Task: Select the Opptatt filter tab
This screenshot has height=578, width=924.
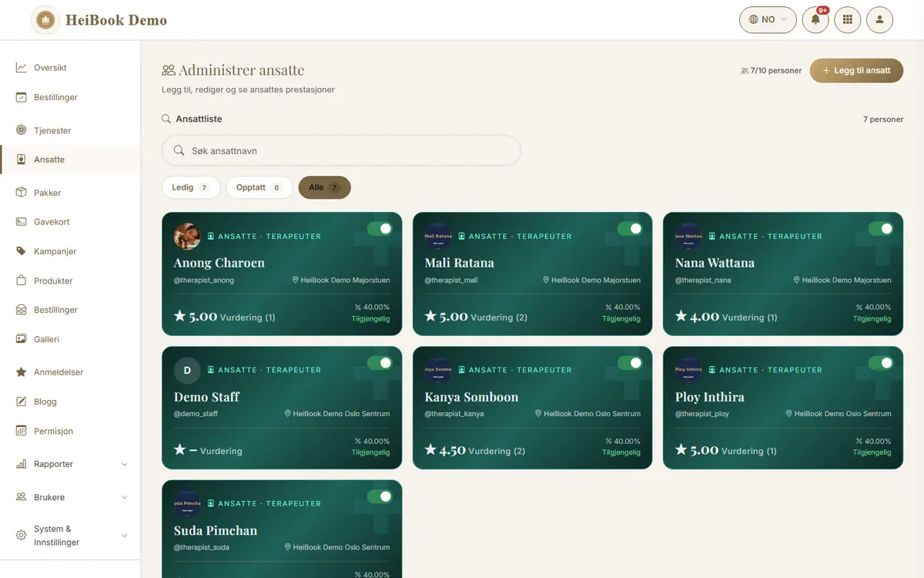Action: (259, 187)
